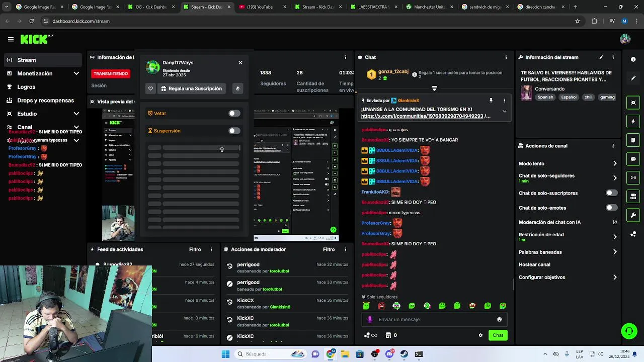Click the heart follow icon in user card
Viewport: 644px width, 362px height.
tap(150, 88)
